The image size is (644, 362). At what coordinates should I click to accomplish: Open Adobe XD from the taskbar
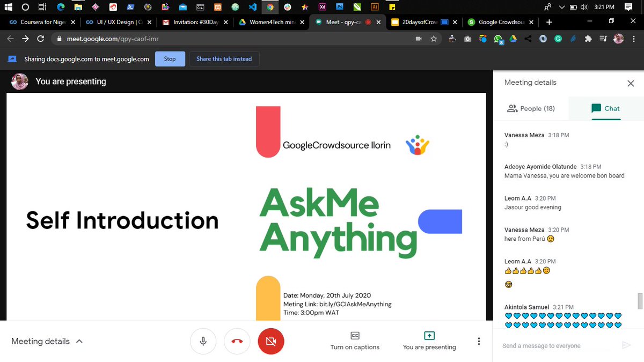click(322, 7)
